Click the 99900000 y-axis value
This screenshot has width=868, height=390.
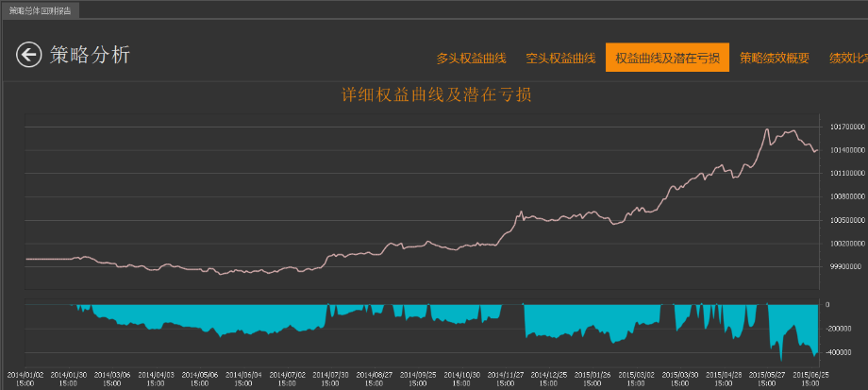[x=845, y=267]
